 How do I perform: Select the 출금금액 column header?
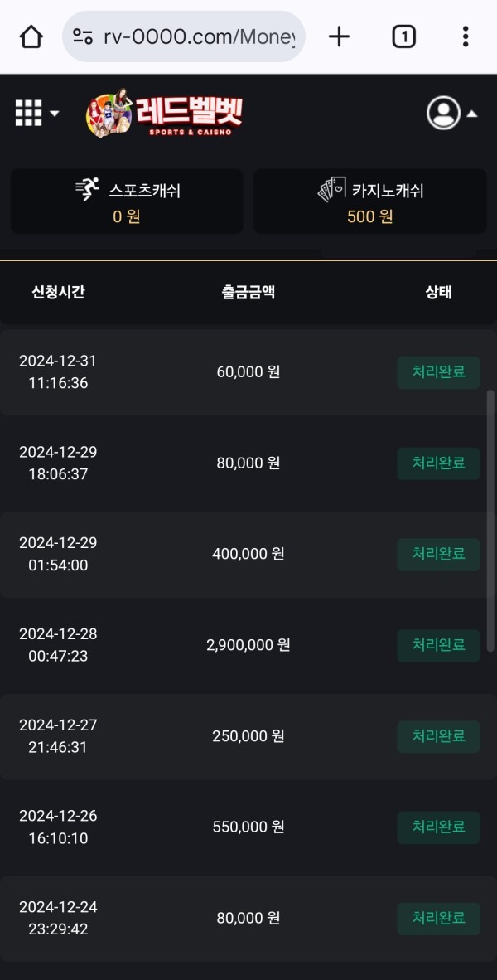(x=248, y=292)
